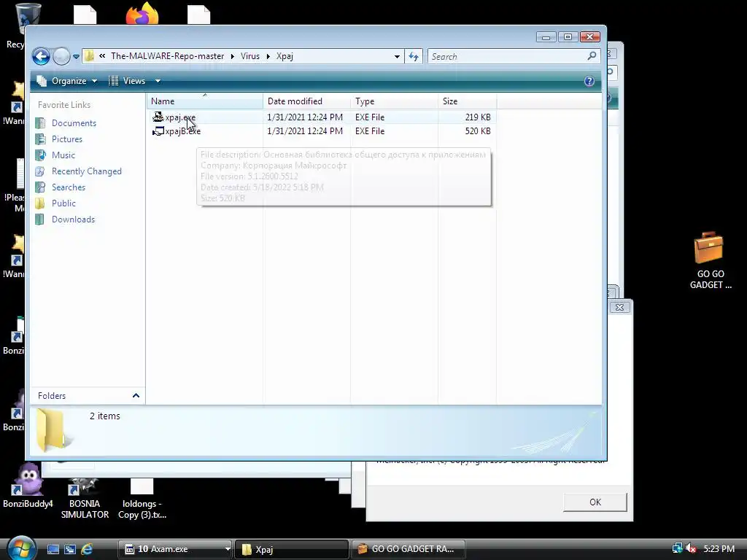Switch to GO GO GADGET RA... taskbar button

point(409,549)
